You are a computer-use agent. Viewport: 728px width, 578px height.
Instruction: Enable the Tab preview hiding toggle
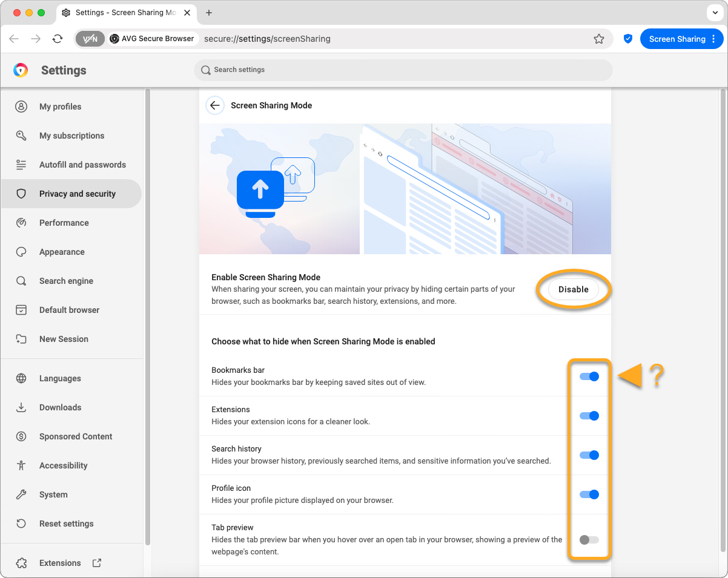[589, 540]
